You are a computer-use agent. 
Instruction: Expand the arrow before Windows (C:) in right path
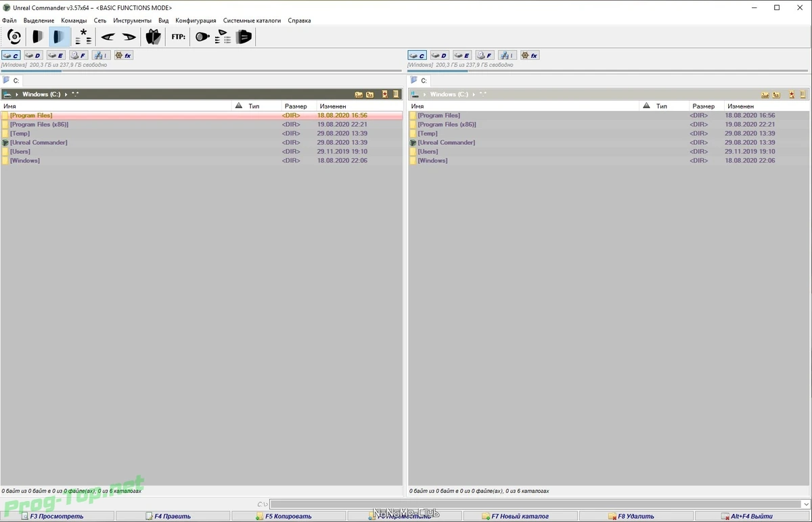point(424,95)
